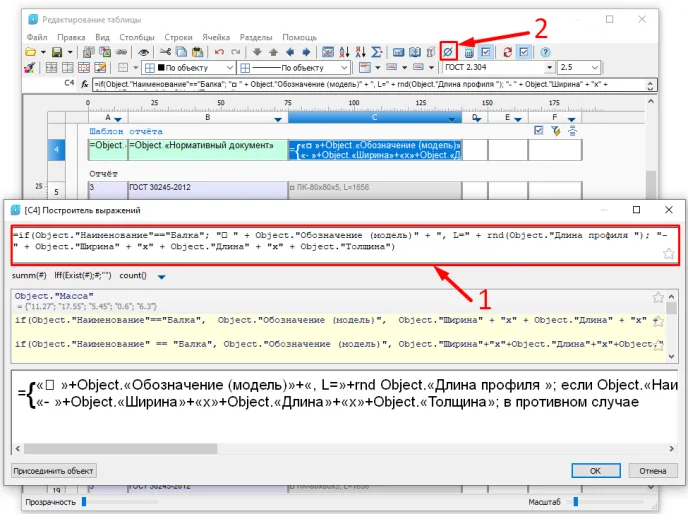Viewport: 688px width, 514px height.
Task: Click the Undo arrow toolbar icon
Action: 219,51
